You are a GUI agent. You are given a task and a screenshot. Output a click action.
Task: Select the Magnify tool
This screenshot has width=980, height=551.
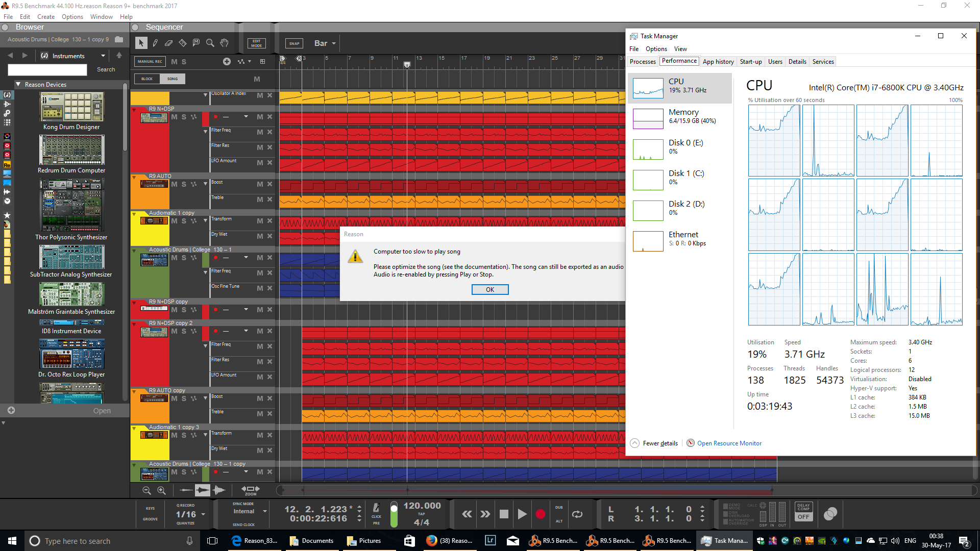point(210,43)
